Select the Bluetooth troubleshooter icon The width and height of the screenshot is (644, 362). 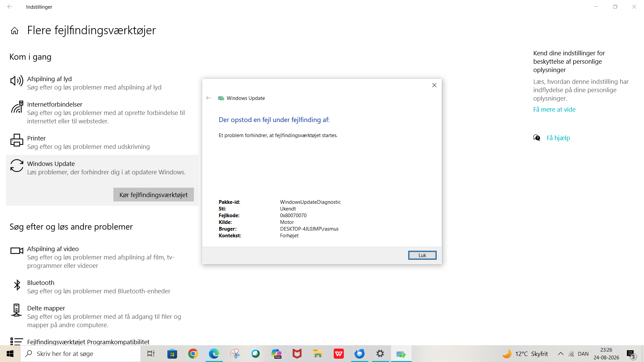pyautogui.click(x=17, y=285)
